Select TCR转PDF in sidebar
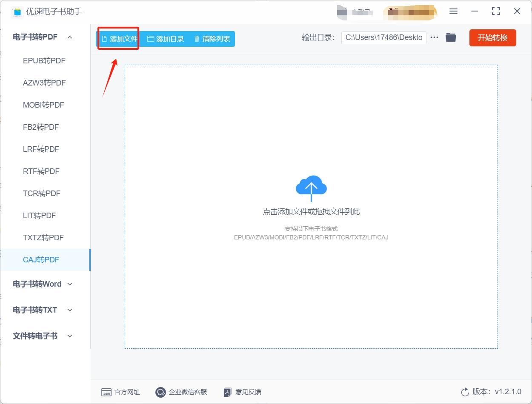This screenshot has width=532, height=404. coord(45,193)
